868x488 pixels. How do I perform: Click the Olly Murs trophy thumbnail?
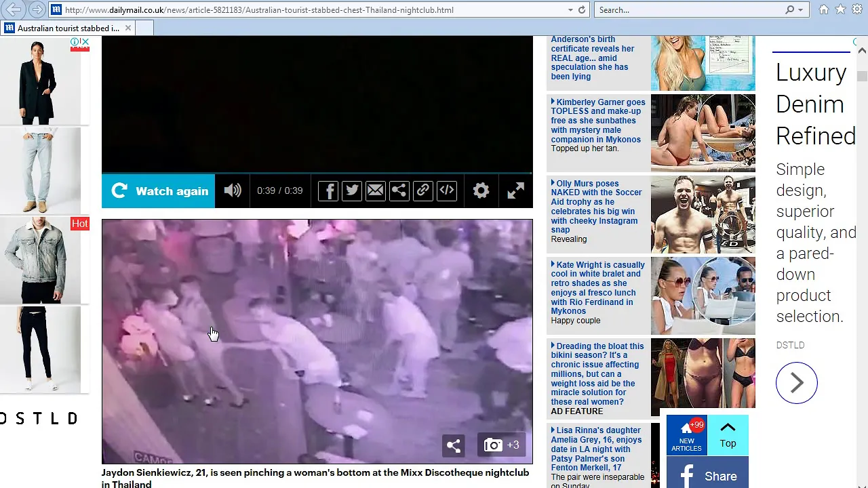[x=703, y=214]
